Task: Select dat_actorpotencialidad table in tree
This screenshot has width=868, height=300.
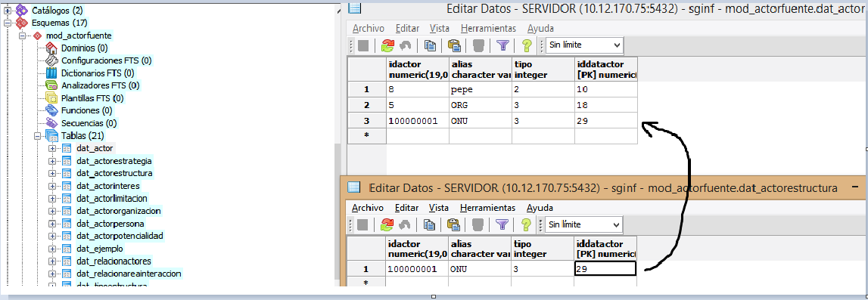Action: coord(120,236)
